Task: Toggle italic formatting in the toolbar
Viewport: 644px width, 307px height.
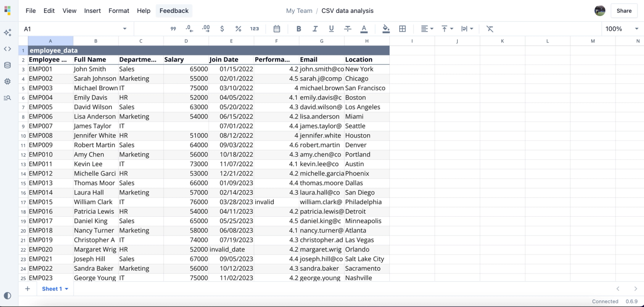Action: click(315, 29)
